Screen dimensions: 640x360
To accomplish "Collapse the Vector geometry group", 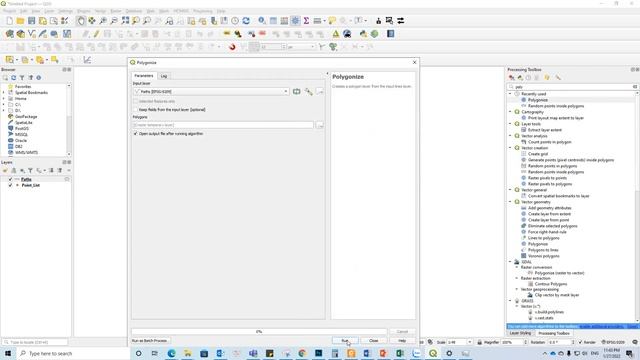I will [x=510, y=202].
